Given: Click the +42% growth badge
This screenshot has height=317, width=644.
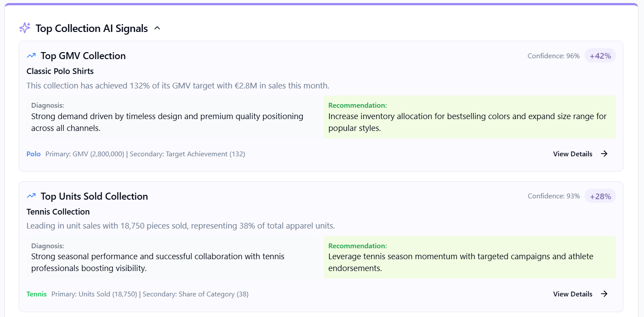Looking at the screenshot, I should pos(600,56).
